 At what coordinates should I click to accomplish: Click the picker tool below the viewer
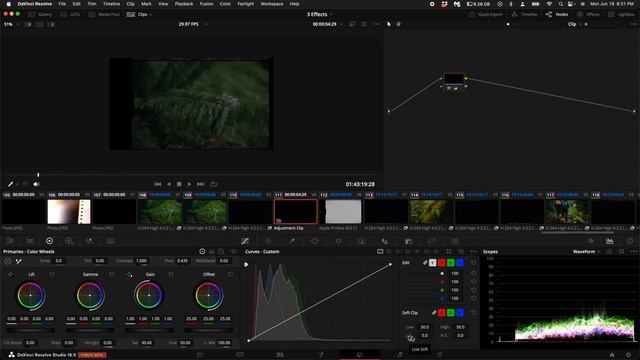tap(11, 184)
